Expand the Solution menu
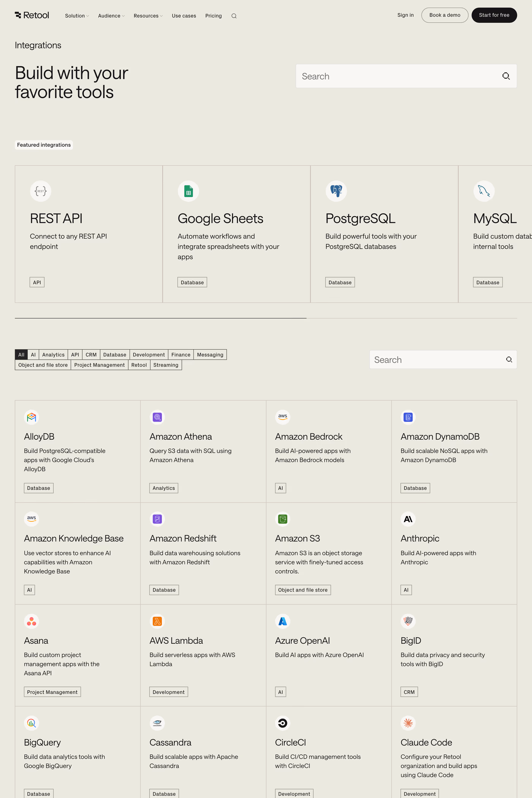 77,16
